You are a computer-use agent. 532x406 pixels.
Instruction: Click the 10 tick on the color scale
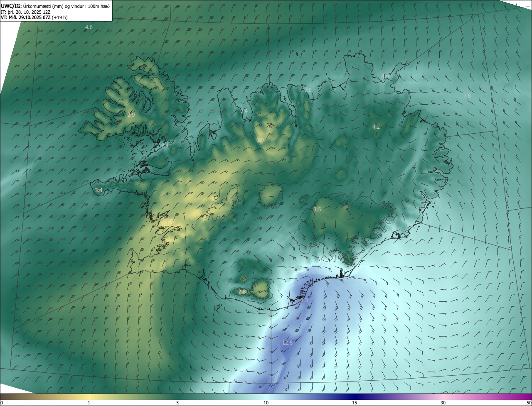[266, 403]
